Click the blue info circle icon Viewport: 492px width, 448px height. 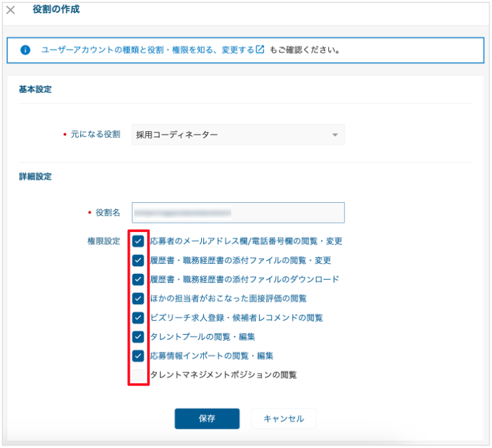pos(25,50)
